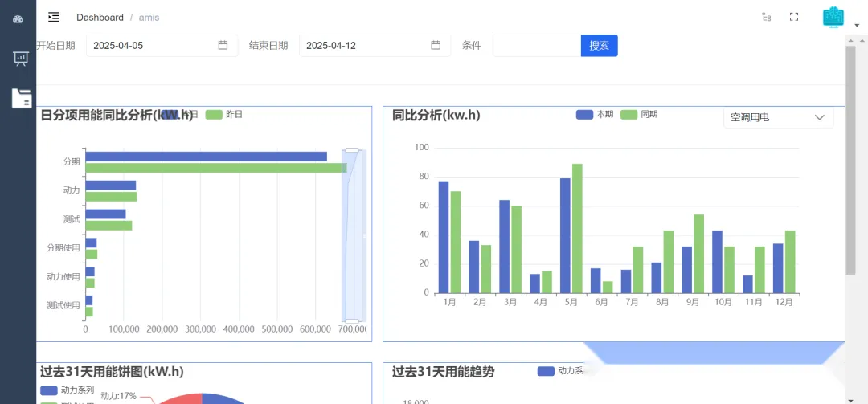The width and height of the screenshot is (868, 404).
Task: Open the 空调用电 dropdown selector
Action: click(x=778, y=117)
